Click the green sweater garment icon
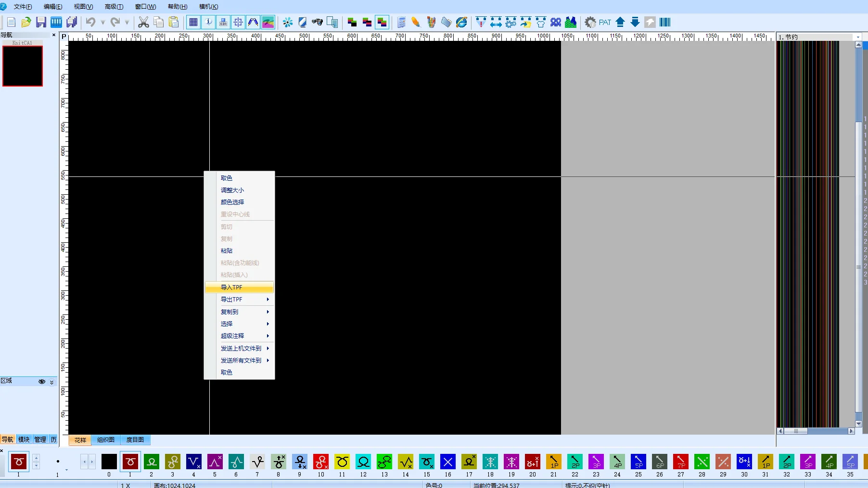This screenshot has height=488, width=868. point(571,22)
